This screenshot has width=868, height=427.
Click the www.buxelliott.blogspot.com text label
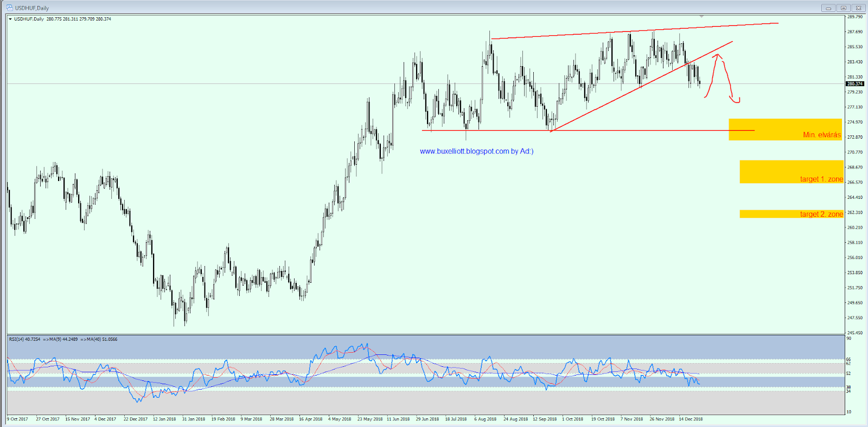(476, 151)
